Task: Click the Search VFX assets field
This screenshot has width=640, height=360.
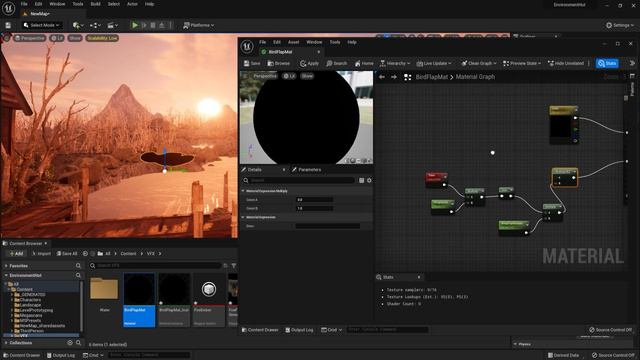Action: pyautogui.click(x=155, y=266)
